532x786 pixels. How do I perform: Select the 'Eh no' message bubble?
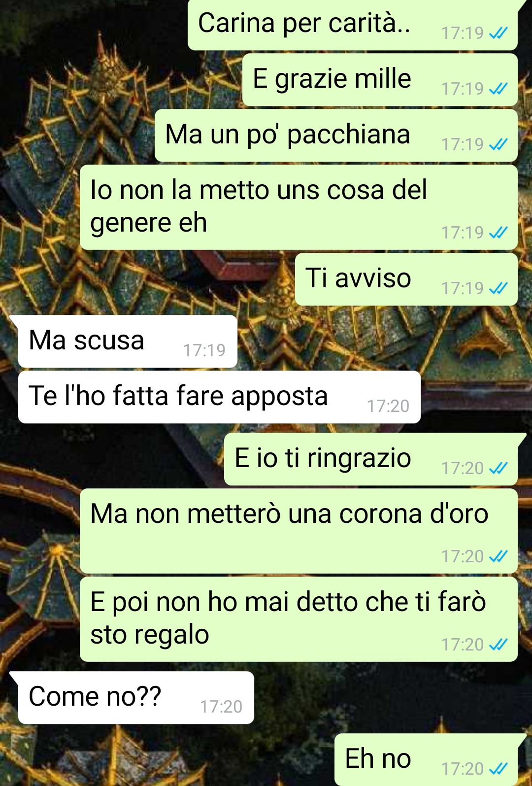tap(426, 760)
